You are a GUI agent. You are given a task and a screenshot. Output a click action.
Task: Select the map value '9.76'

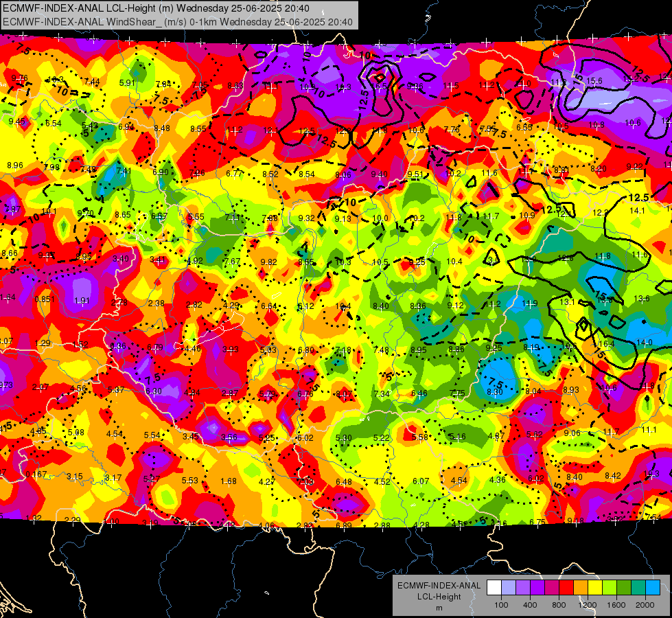(20, 78)
